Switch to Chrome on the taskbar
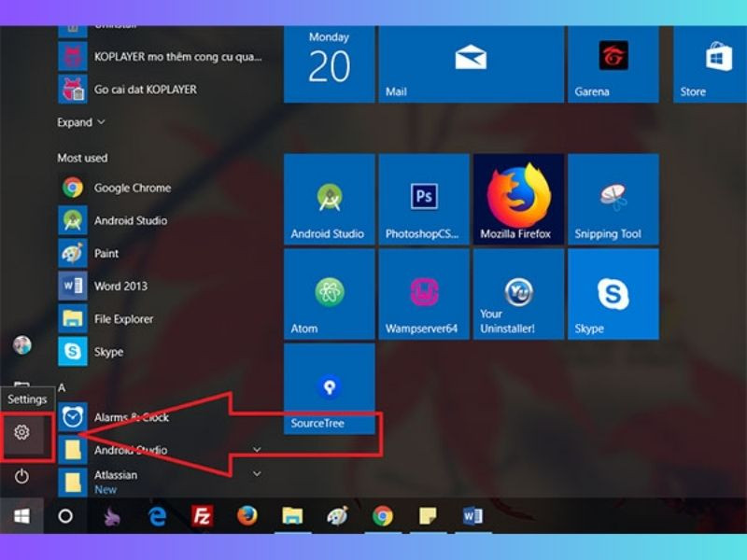This screenshot has width=747, height=560. click(383, 516)
